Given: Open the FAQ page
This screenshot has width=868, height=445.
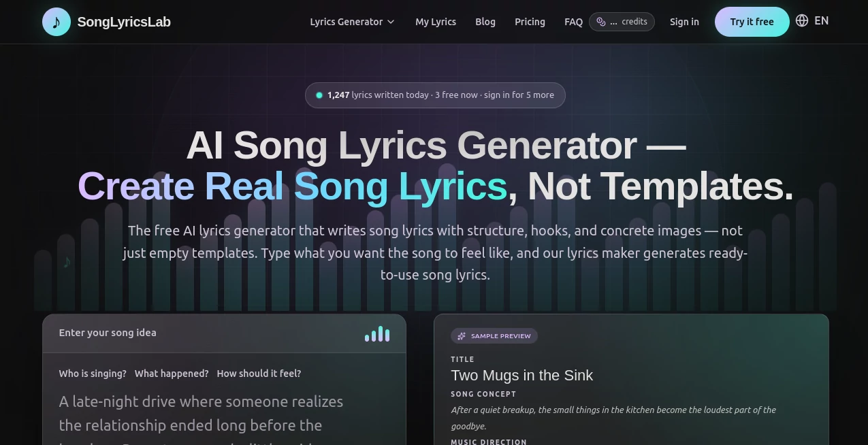Looking at the screenshot, I should (573, 22).
